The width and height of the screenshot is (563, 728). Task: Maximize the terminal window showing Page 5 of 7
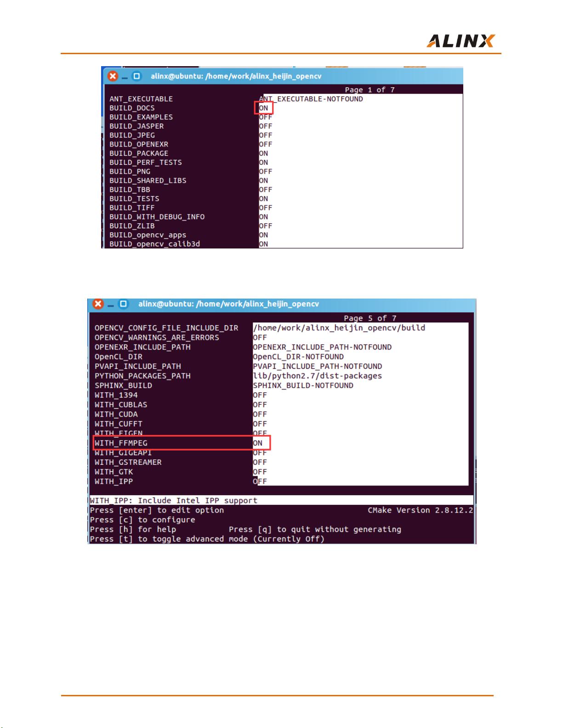coord(123,304)
